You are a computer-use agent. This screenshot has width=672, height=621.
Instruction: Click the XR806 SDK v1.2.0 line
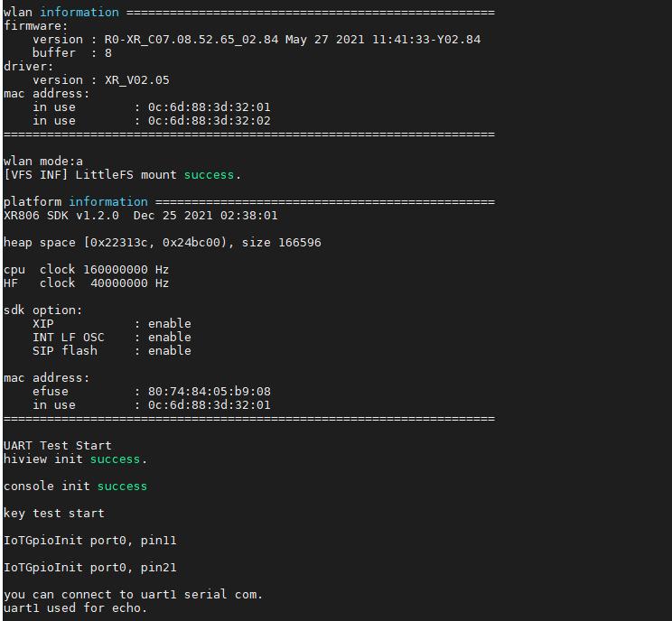(140, 216)
